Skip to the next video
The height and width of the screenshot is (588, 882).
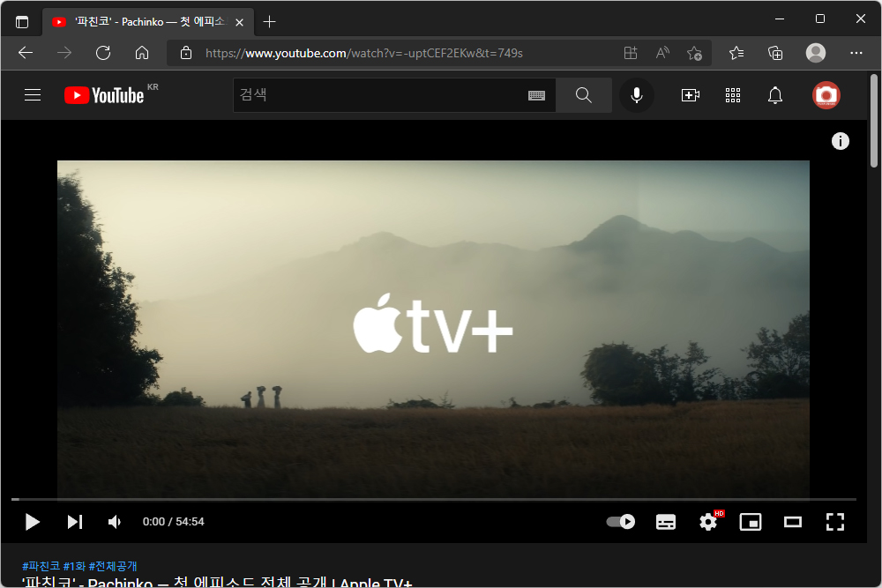point(75,522)
